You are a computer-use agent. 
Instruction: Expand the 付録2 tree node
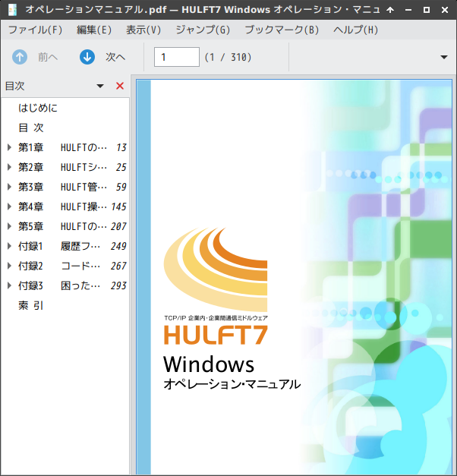9,266
